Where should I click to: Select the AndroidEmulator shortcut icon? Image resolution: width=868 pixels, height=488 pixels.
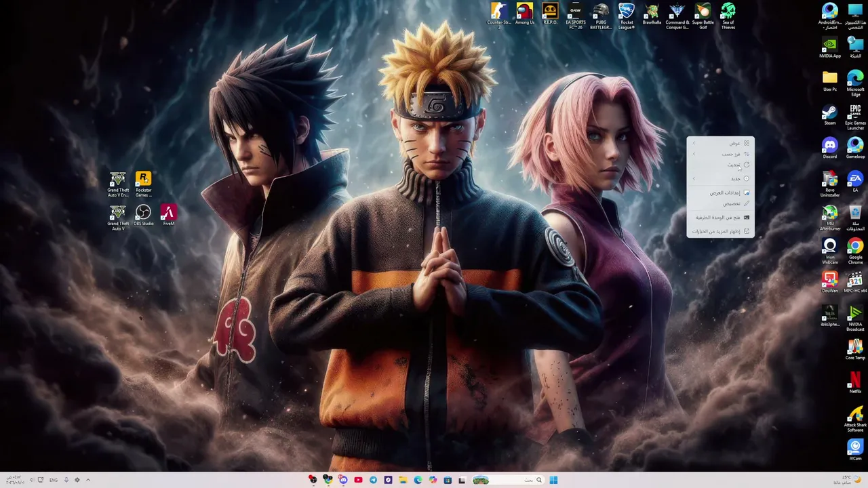pyautogui.click(x=830, y=16)
